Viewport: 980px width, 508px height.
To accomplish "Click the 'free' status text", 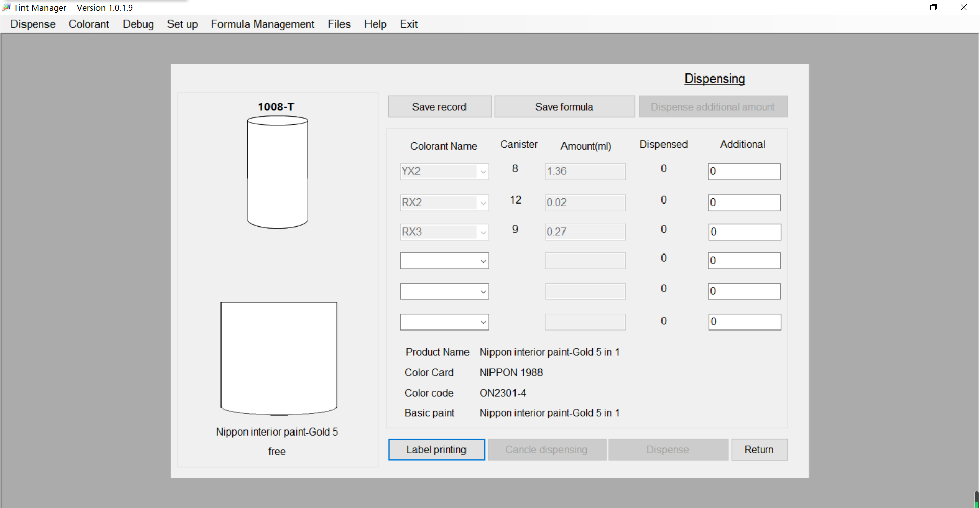I will (277, 452).
